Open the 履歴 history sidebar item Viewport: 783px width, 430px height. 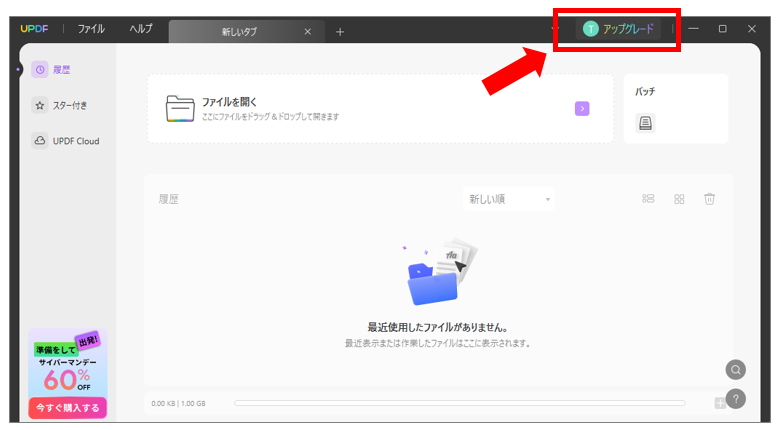tap(51, 70)
